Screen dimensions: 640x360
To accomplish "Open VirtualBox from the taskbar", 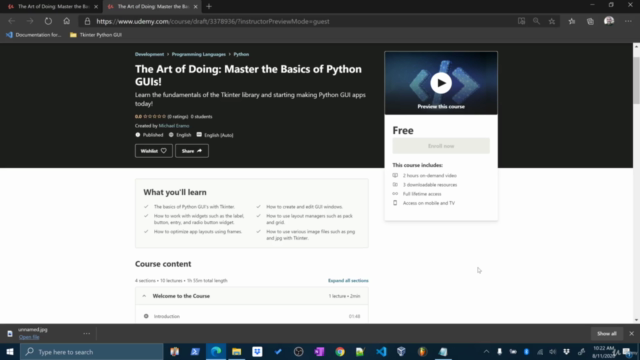I will tap(402, 352).
